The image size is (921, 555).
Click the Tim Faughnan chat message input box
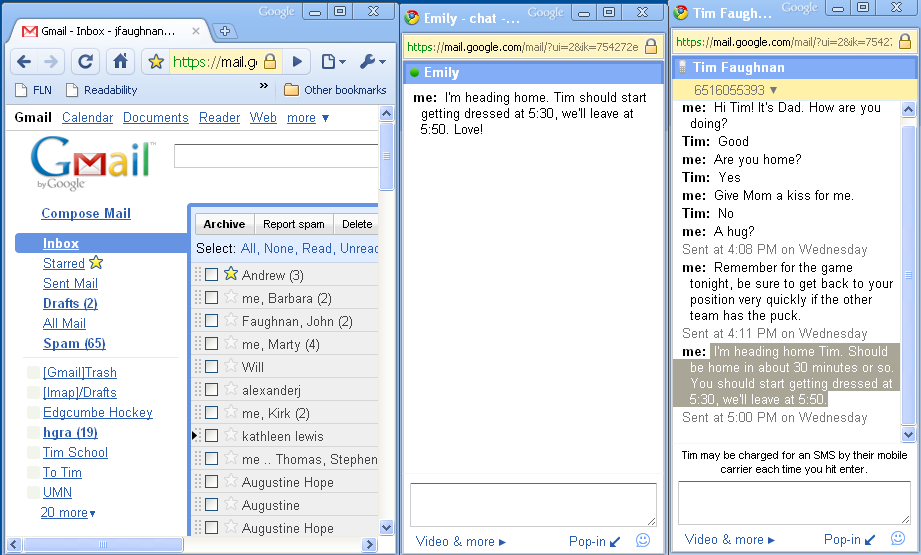[794, 503]
